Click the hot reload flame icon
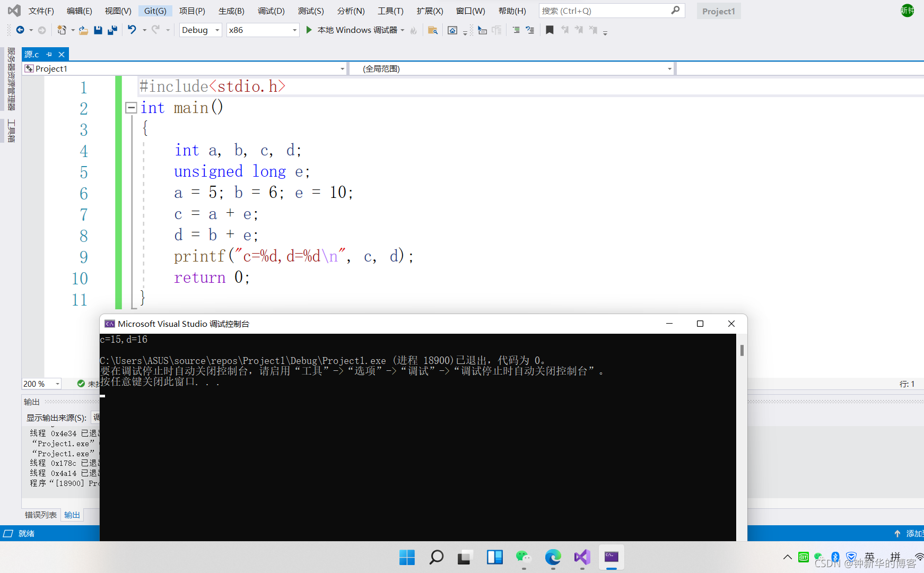Screen dimensions: 924x573 click(x=414, y=30)
